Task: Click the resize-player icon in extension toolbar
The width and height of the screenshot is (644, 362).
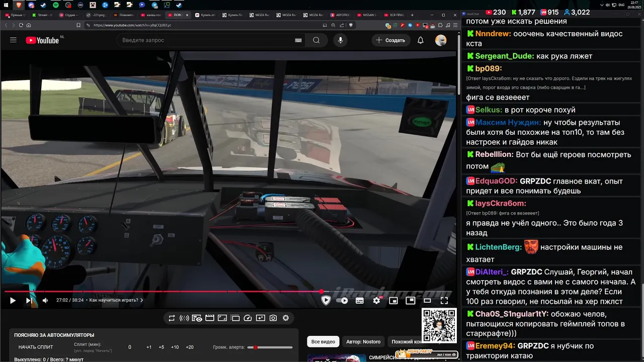Action: tap(222, 318)
